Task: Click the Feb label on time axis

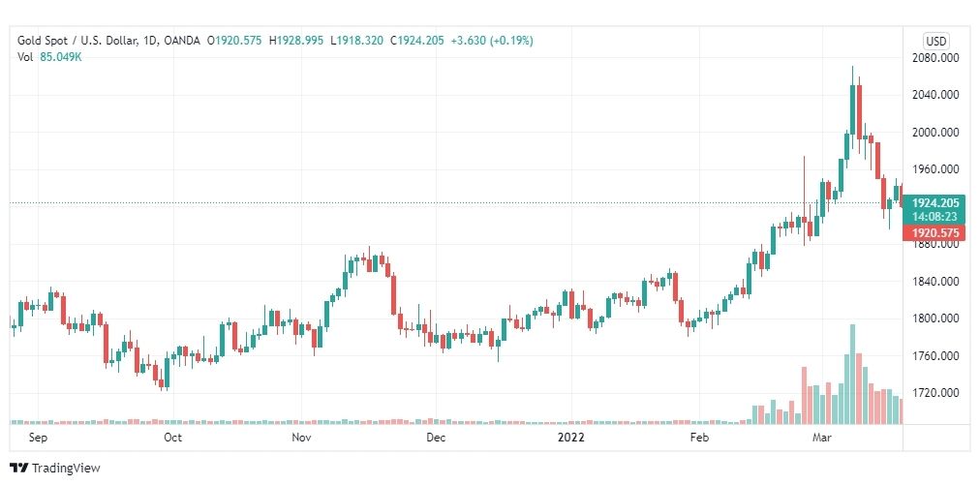Action: coord(699,438)
